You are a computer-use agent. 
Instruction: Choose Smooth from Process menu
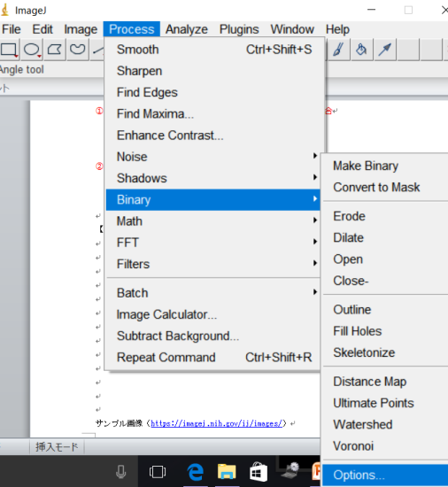click(213, 50)
